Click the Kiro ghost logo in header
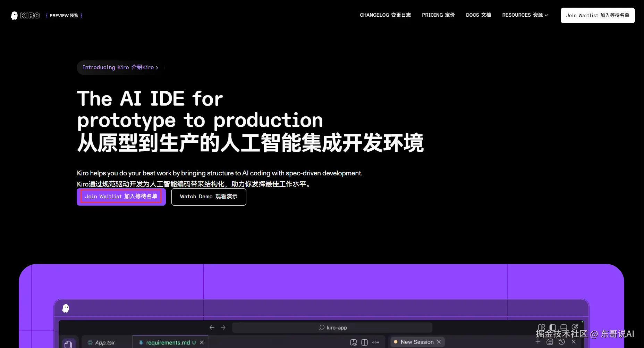 click(14, 16)
